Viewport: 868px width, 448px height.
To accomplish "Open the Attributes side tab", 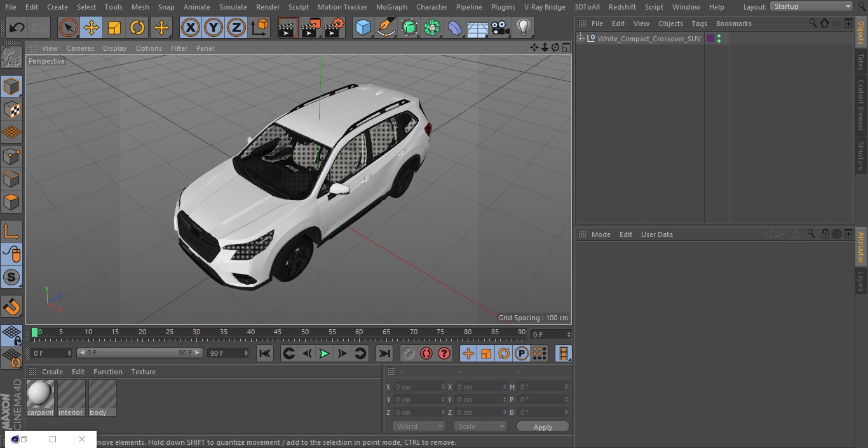I will pos(861,247).
